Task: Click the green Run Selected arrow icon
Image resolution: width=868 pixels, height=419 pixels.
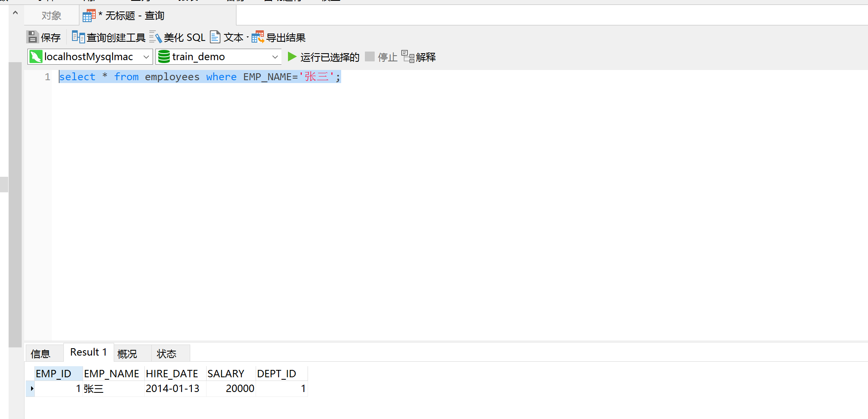Action: [292, 56]
